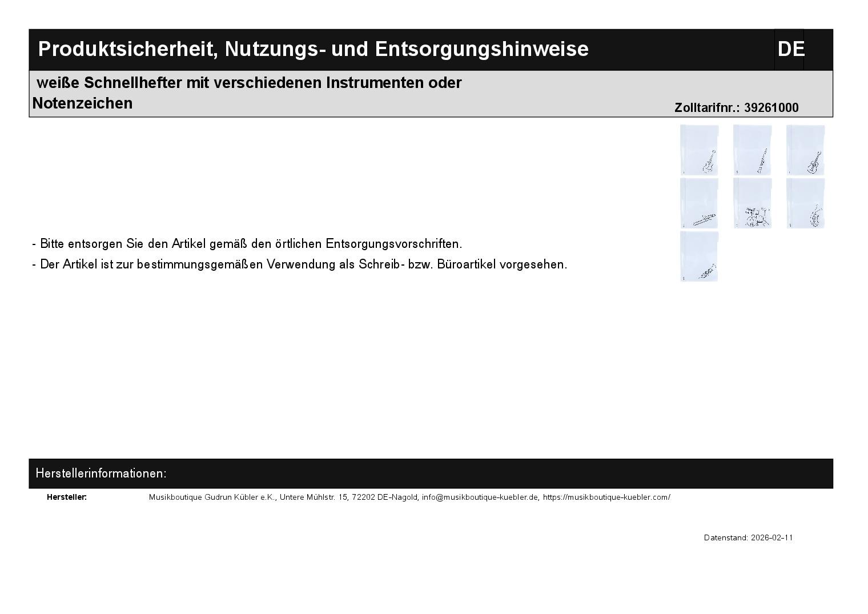The height and width of the screenshot is (614, 868).
Task: Click the acoustic guitar folder thumbnail
Action: tap(805, 150)
